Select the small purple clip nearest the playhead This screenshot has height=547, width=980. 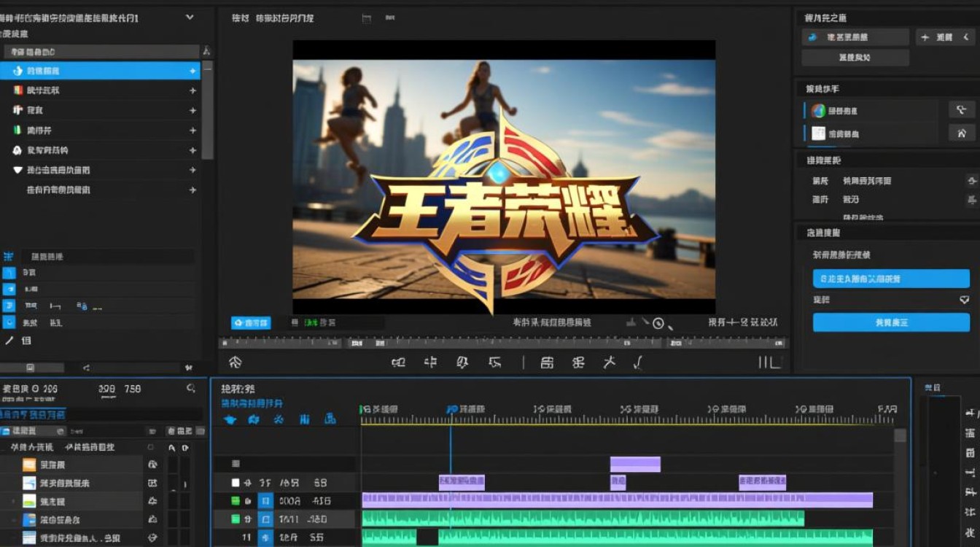tap(462, 482)
